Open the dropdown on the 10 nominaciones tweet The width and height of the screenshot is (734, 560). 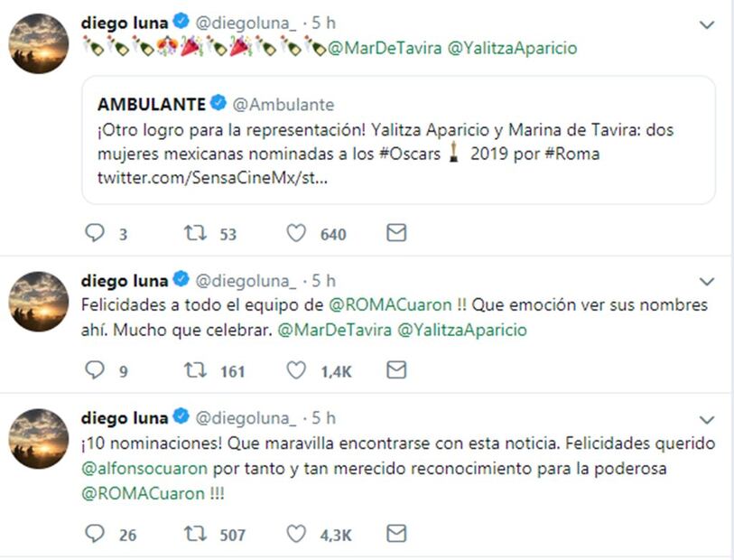click(707, 418)
